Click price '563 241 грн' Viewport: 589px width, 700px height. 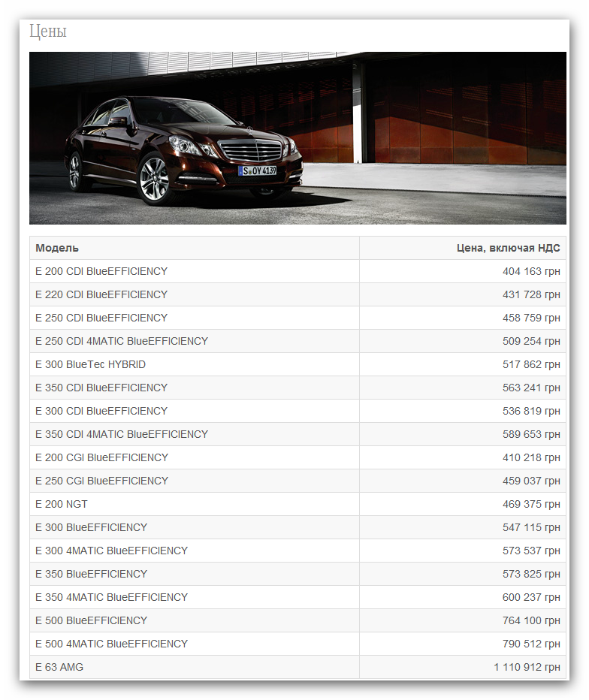click(x=531, y=388)
